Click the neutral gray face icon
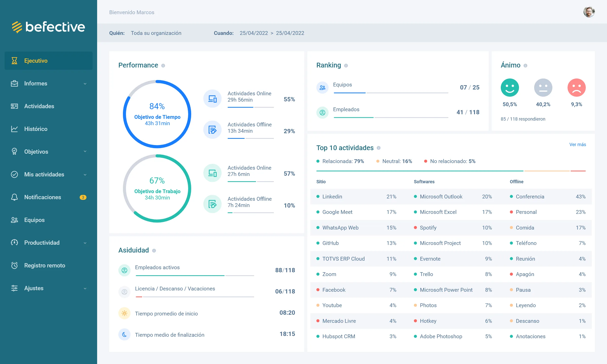This screenshot has width=607, height=364. point(543,88)
